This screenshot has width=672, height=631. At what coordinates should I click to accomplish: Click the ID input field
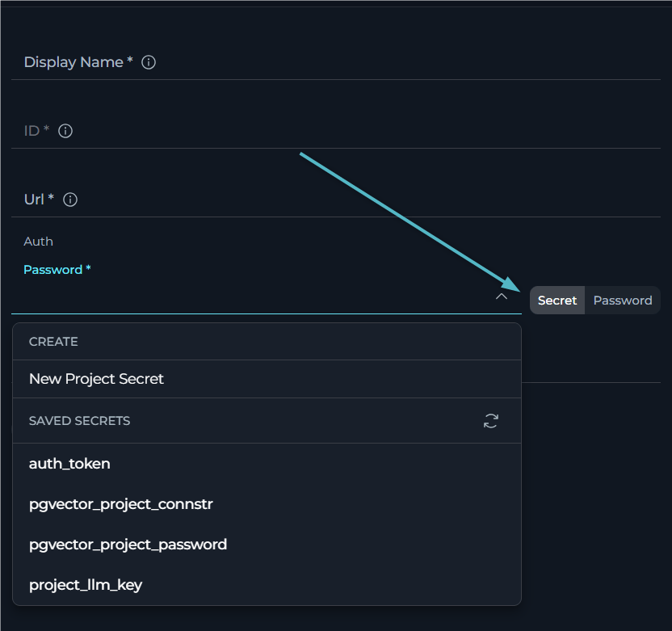tap(335, 131)
